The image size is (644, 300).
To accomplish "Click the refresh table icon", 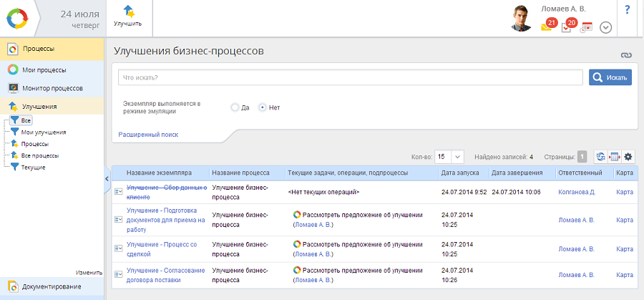I will 600,157.
